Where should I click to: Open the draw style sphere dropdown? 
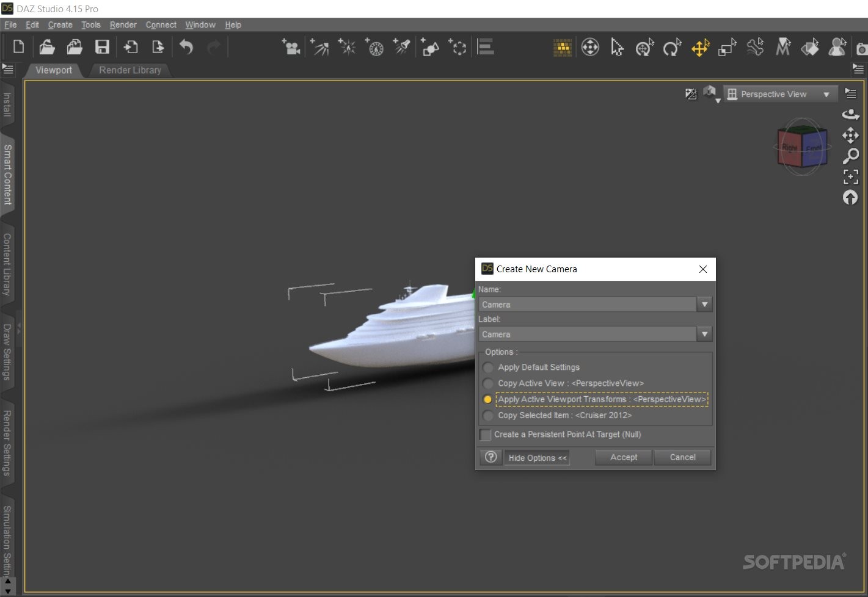coord(711,93)
